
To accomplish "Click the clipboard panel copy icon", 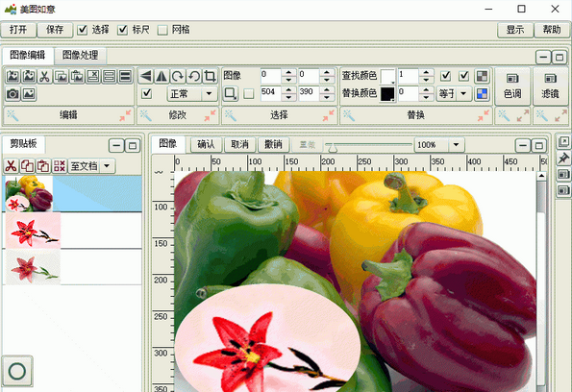I will 27,166.
